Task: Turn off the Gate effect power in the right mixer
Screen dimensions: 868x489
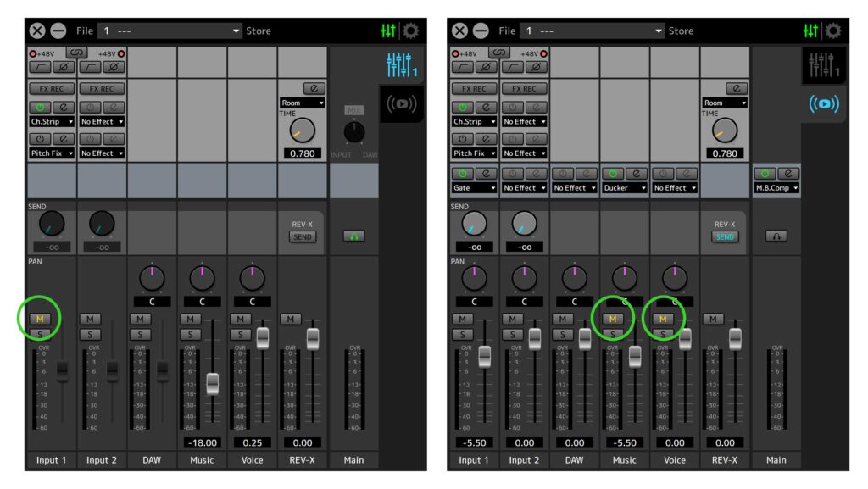Action: 464,173
